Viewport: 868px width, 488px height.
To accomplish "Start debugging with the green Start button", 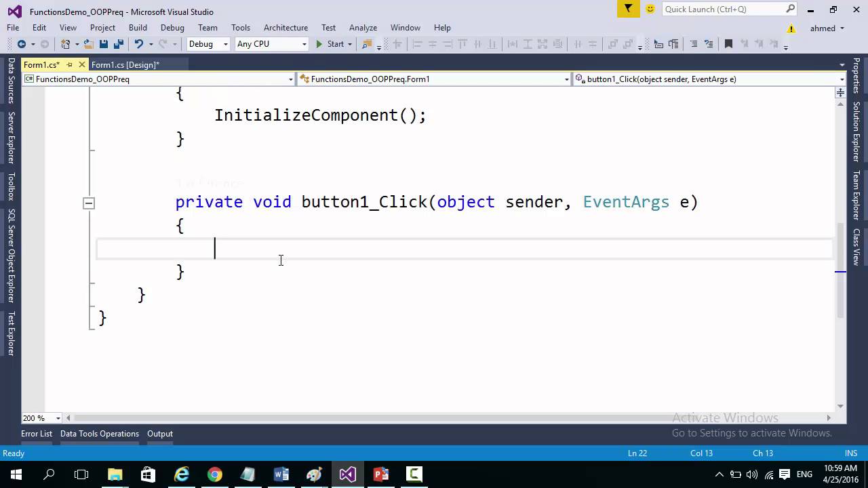I will [330, 44].
